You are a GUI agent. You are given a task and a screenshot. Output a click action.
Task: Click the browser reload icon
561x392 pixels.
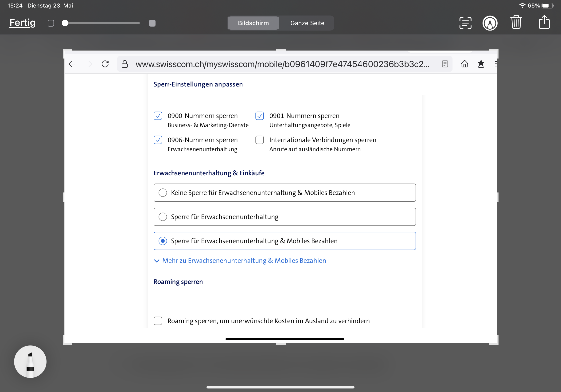pos(105,64)
